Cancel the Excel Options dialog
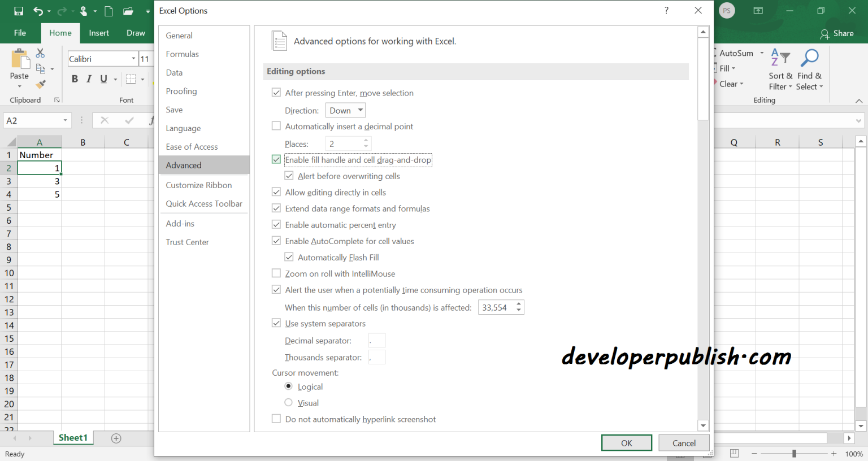This screenshot has height=461, width=868. pyautogui.click(x=684, y=443)
